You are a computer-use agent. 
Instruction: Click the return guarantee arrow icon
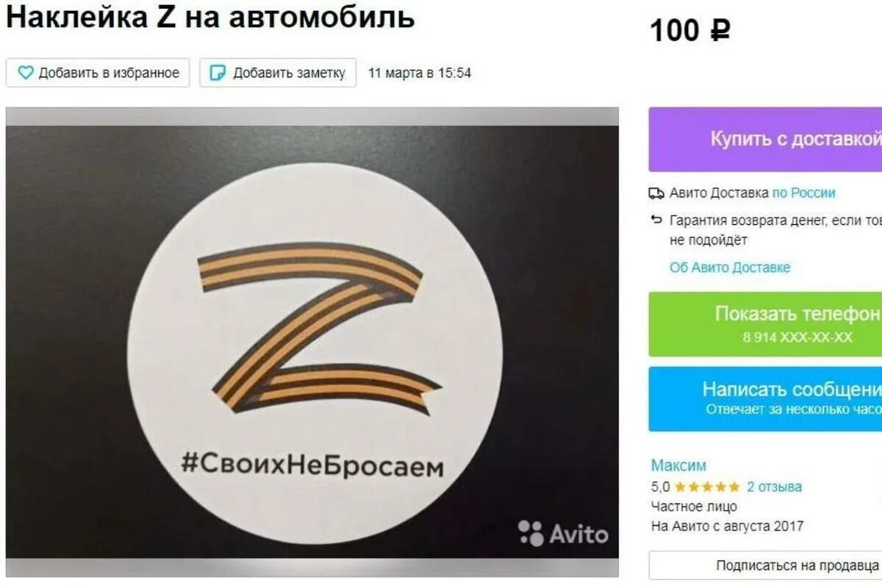pos(656,220)
